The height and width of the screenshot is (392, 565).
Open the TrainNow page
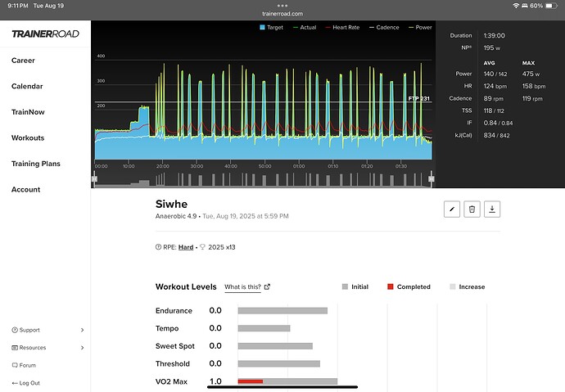pos(28,112)
